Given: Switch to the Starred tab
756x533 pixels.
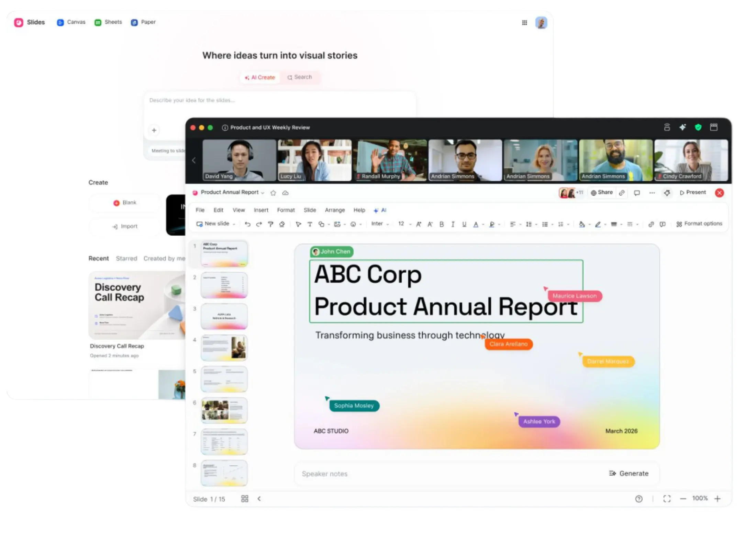Looking at the screenshot, I should tap(126, 258).
